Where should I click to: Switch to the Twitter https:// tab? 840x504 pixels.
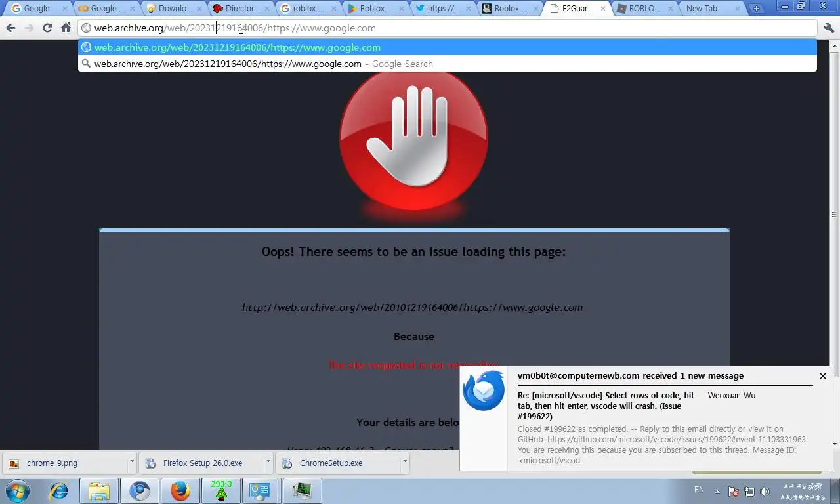coord(443,9)
